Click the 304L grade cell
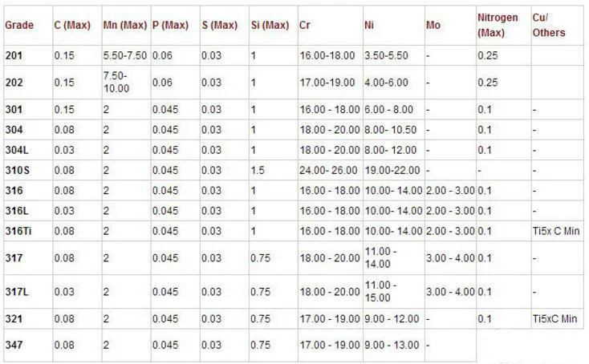Screen dimensions: 589x364 click(17, 150)
